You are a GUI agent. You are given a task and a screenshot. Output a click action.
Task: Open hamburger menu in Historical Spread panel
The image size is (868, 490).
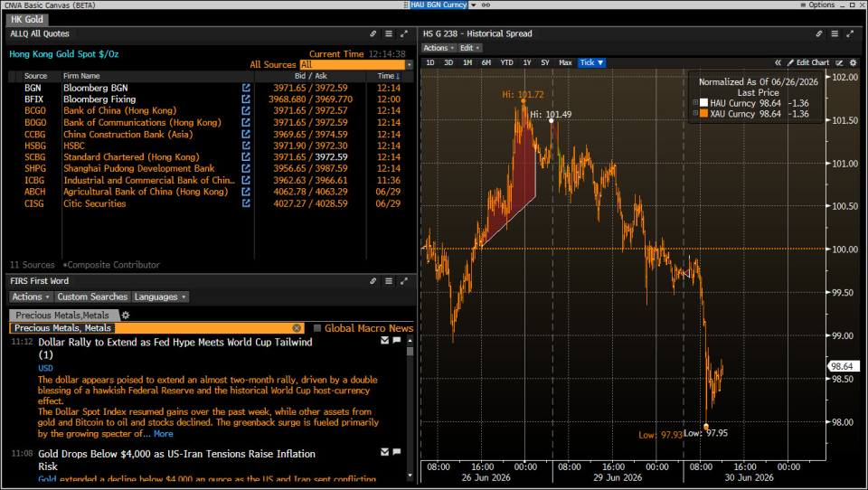click(x=835, y=33)
